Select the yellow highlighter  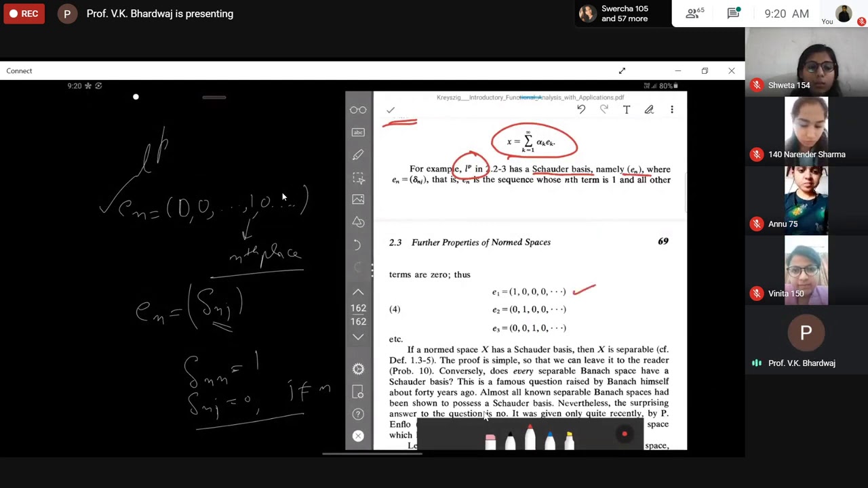point(570,440)
